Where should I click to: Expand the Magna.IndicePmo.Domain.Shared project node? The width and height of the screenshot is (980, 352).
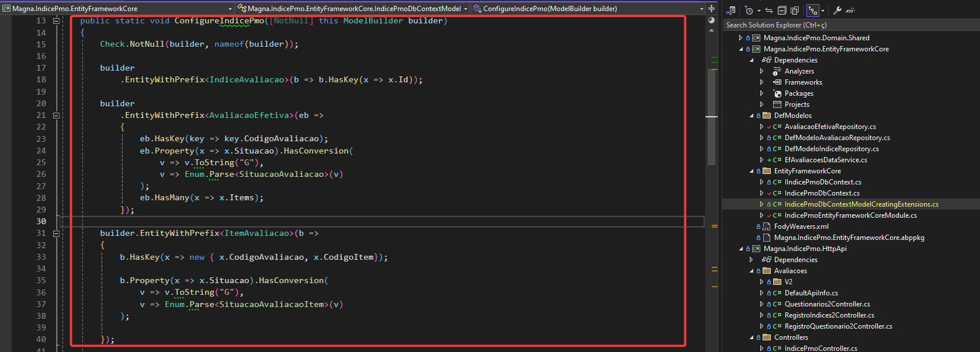click(741, 38)
